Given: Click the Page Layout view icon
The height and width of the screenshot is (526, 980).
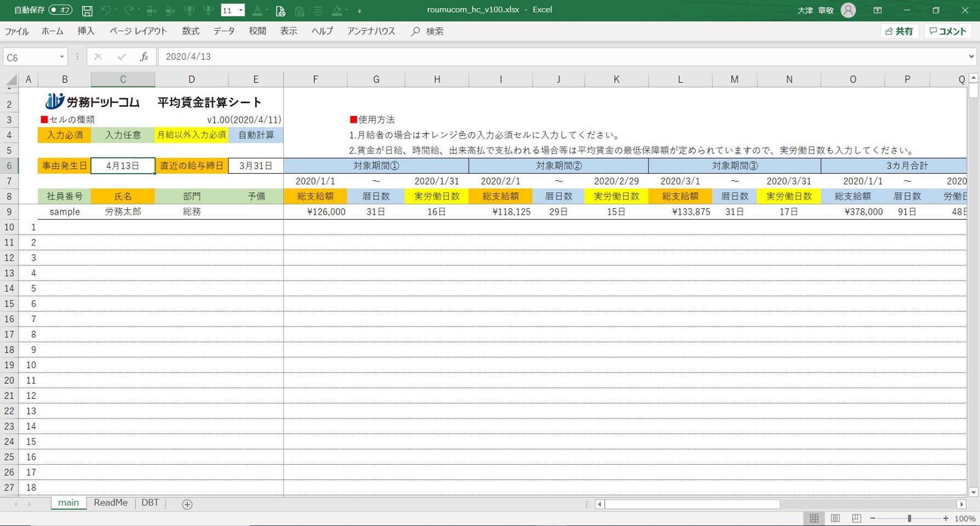Looking at the screenshot, I should point(835,518).
